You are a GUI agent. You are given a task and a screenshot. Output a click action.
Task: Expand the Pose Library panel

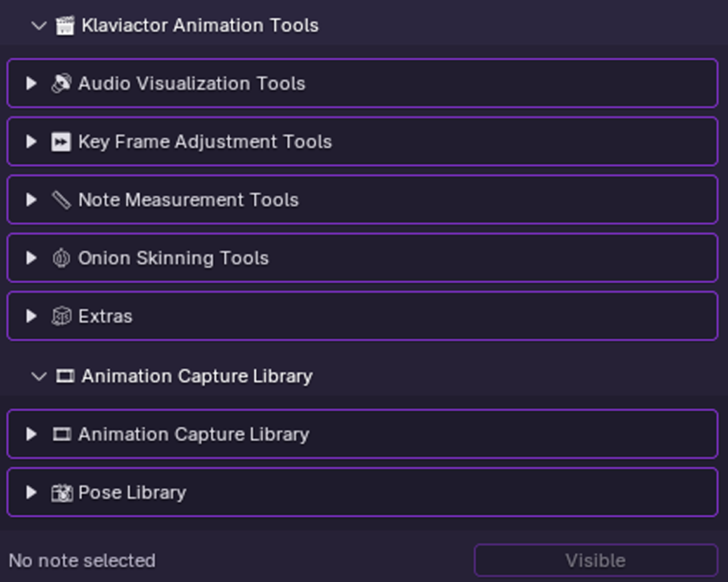click(30, 492)
